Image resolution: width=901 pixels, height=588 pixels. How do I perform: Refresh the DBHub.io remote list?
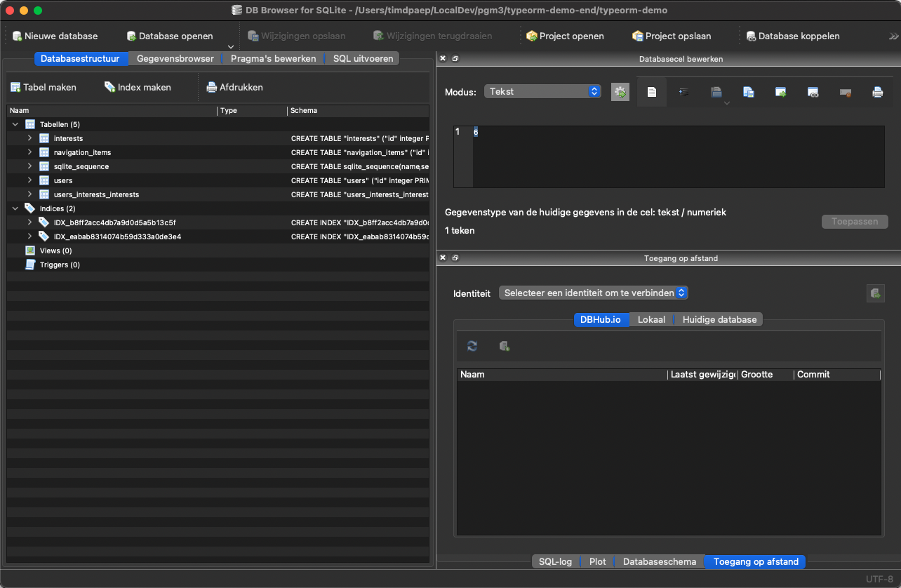tap(472, 346)
